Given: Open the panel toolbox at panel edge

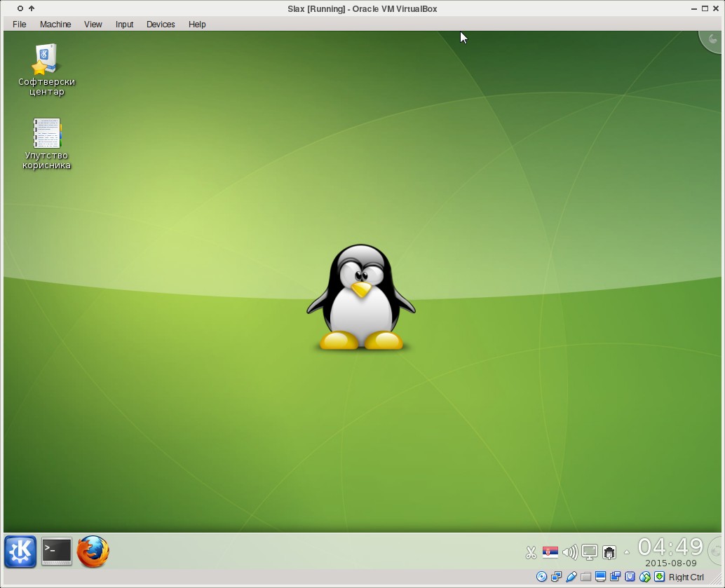Looking at the screenshot, I should coord(716,551).
